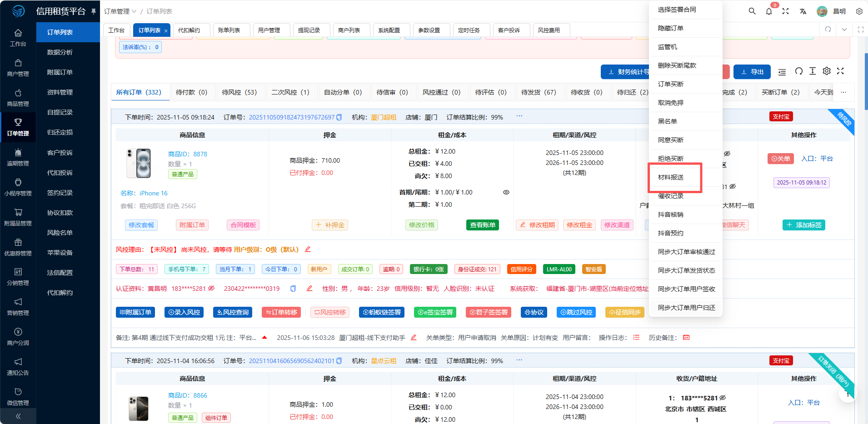The image size is (868, 424).
Task: Open table column settings gear icon
Action: pos(827,71)
